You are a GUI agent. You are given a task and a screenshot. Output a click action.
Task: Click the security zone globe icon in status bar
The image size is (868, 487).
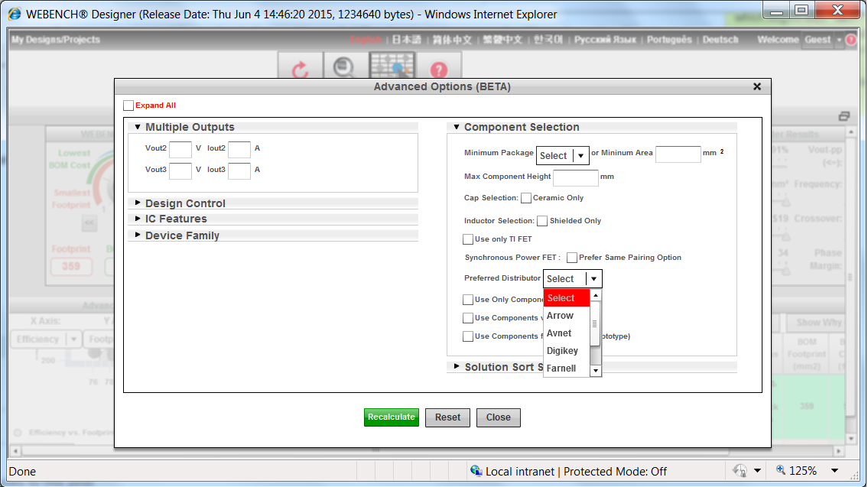coord(476,471)
